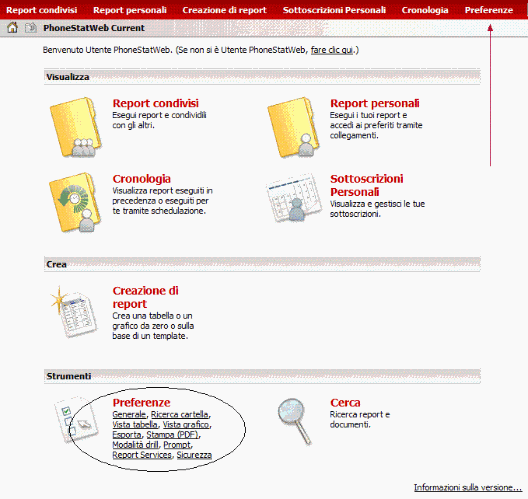The image size is (528, 499).
Task: Open Report personali in top menu
Action: tap(130, 10)
